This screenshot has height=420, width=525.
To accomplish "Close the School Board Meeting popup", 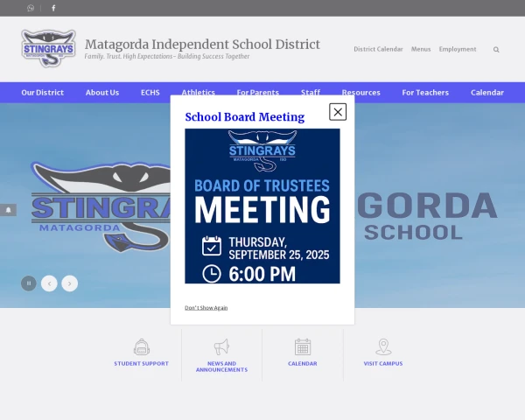I will pyautogui.click(x=338, y=112).
